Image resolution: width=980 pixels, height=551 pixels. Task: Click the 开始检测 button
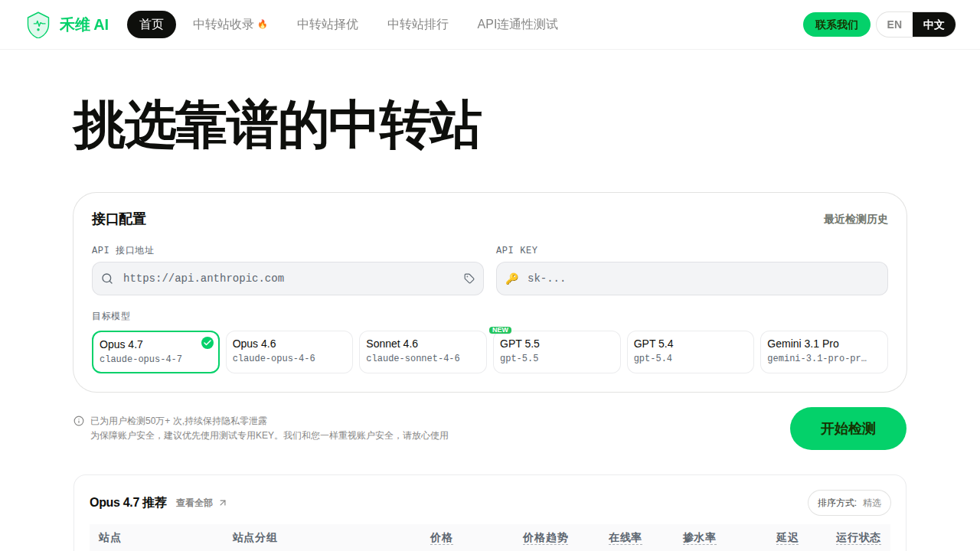coord(848,429)
